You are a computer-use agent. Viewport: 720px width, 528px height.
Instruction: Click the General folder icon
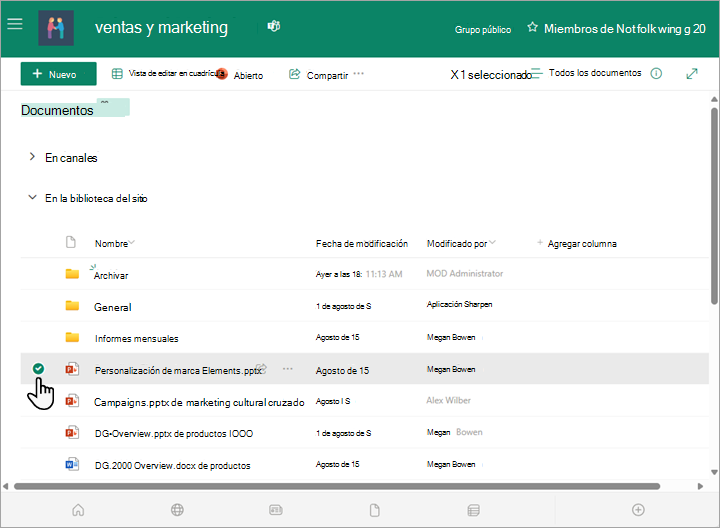coord(72,306)
